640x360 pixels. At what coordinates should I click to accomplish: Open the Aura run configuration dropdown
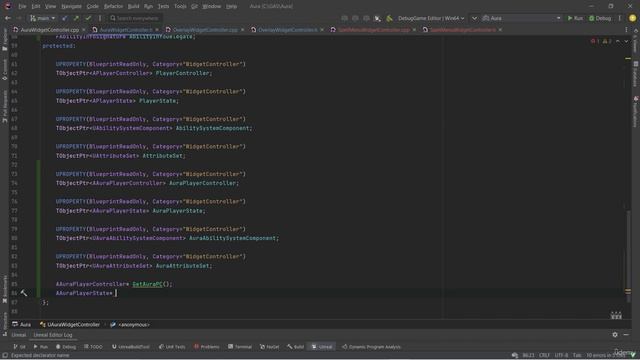pos(521,18)
